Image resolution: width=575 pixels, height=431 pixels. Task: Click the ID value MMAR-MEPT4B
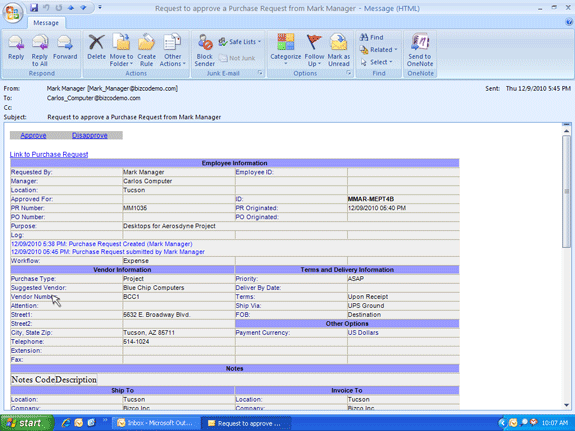coord(371,199)
